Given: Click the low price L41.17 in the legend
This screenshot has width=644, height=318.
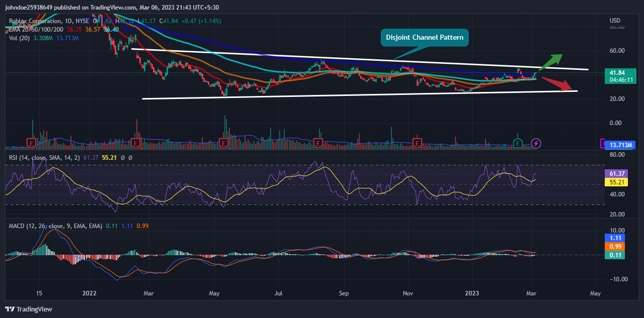Looking at the screenshot, I should click(147, 21).
